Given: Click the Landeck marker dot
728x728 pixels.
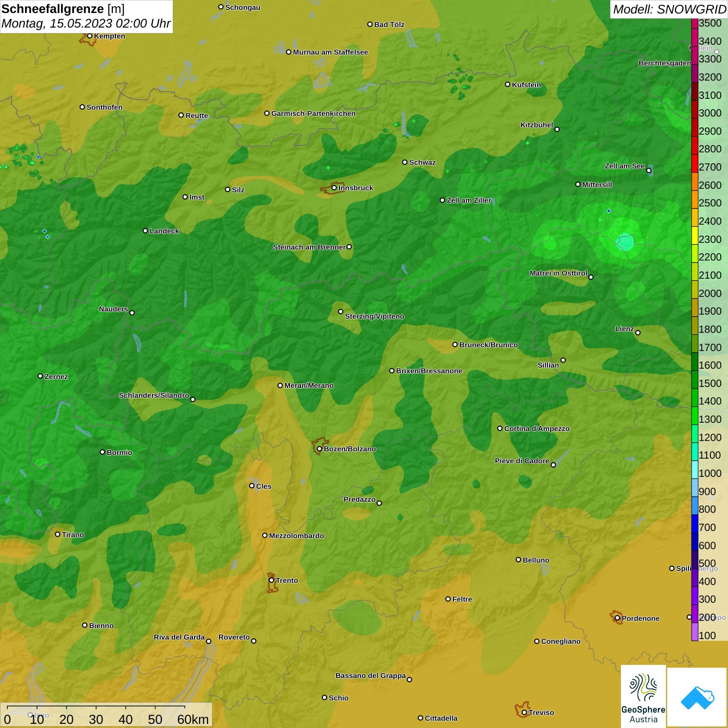Looking at the screenshot, I should [145, 230].
